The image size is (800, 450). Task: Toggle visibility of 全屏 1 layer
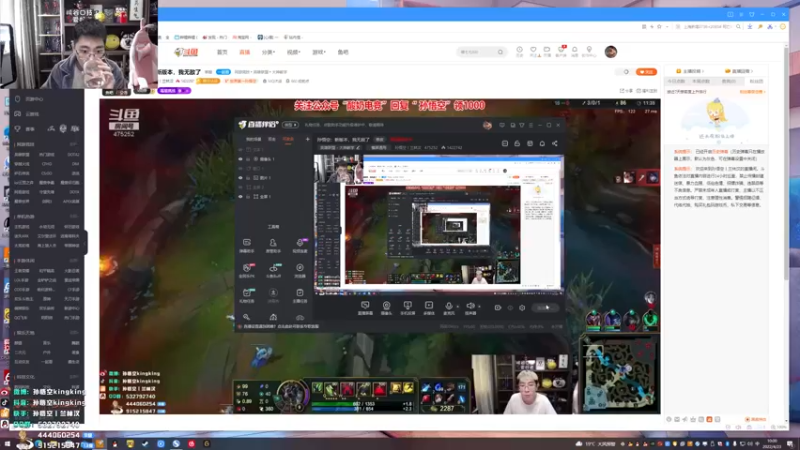(241, 196)
